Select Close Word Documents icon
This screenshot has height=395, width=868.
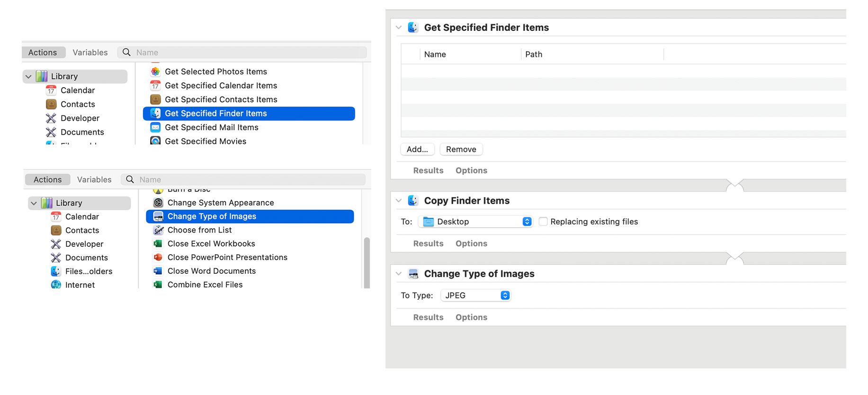[x=158, y=271]
